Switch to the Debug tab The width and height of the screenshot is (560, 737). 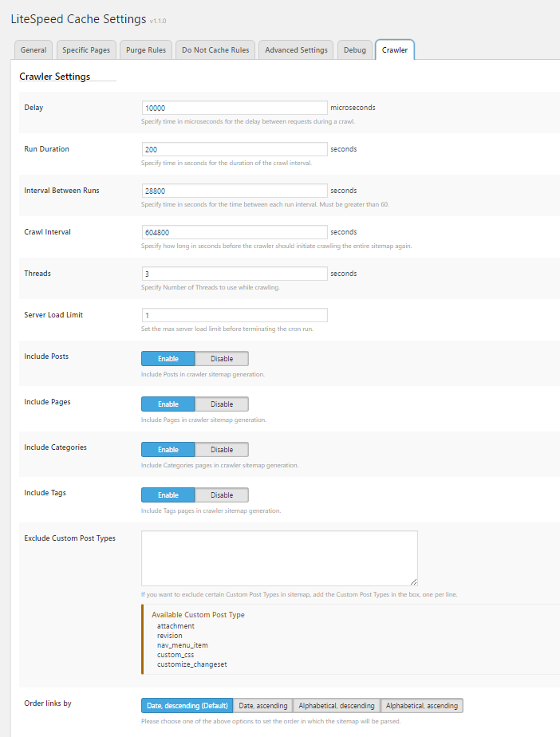(x=354, y=49)
